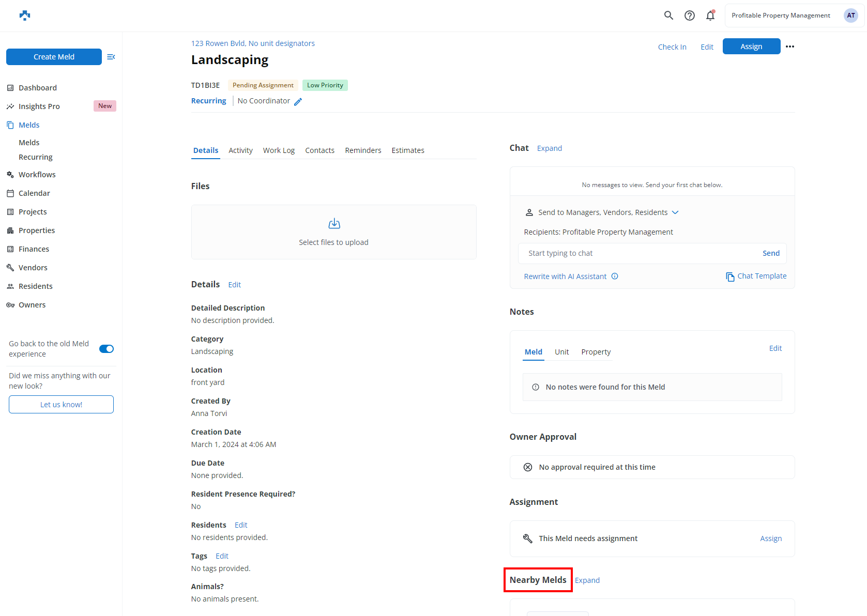Toggle off the new Meld experience switch
Screen dimensions: 867x616
(x=107, y=349)
